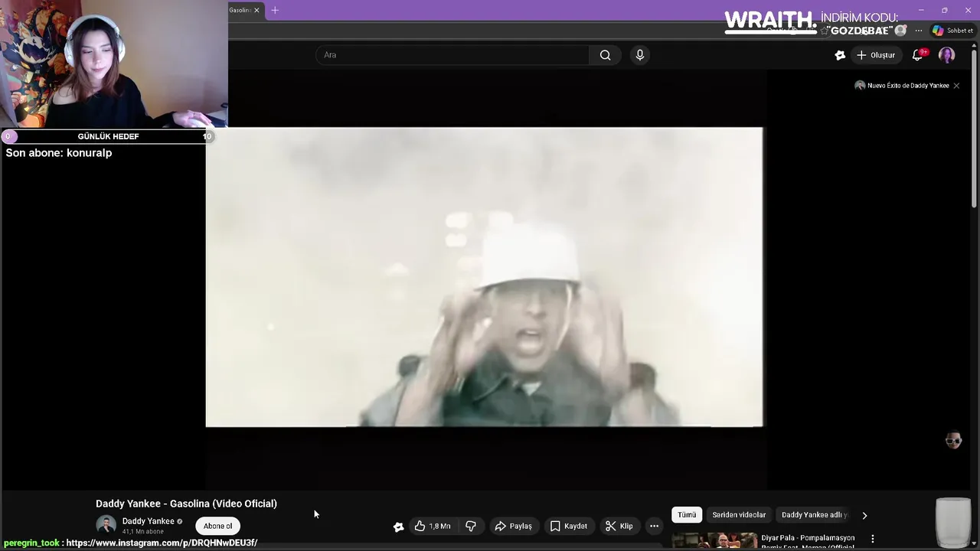Open a new browser tab
The width and height of the screenshot is (980, 551).
click(275, 10)
